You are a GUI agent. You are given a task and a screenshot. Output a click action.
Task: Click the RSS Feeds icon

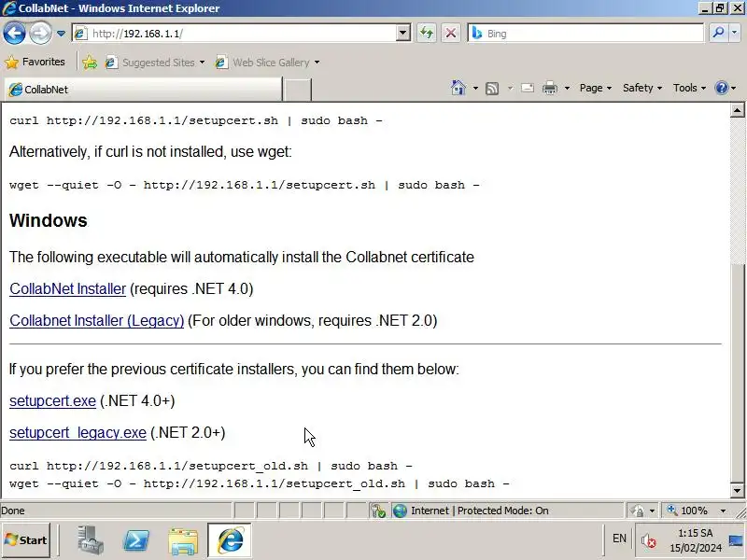click(492, 88)
